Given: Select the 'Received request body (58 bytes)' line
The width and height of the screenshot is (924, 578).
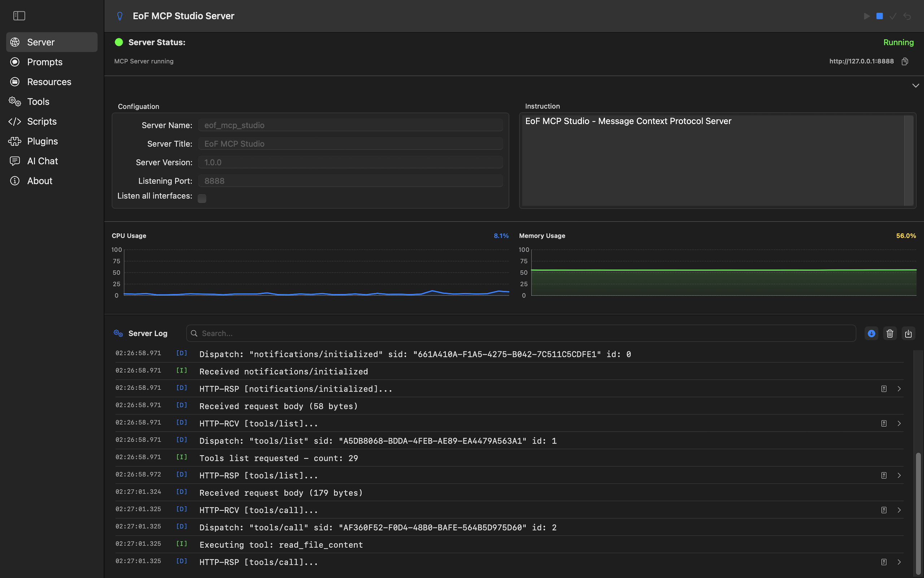Looking at the screenshot, I should pos(509,406).
